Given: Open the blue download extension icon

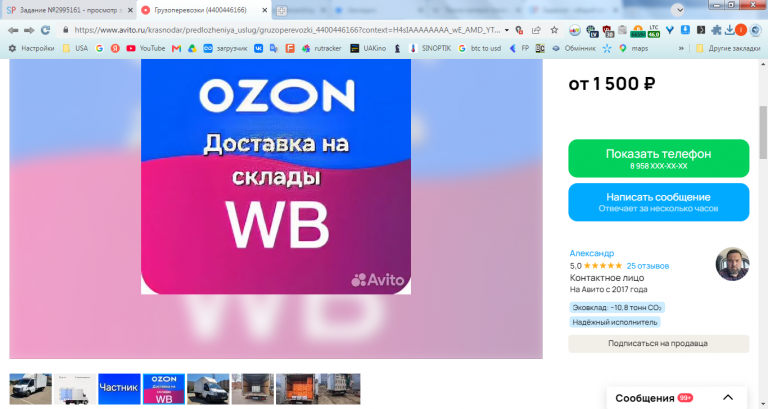Looking at the screenshot, I should tap(685, 30).
